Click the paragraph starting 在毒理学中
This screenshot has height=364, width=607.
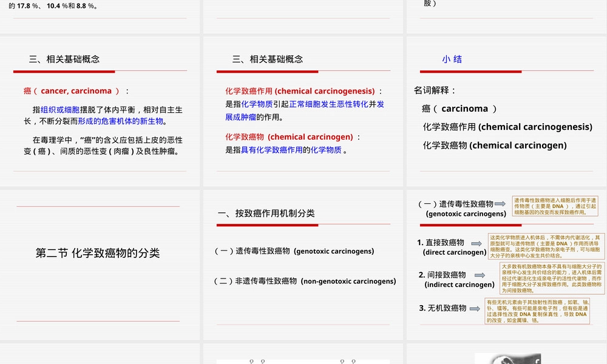[x=103, y=146]
